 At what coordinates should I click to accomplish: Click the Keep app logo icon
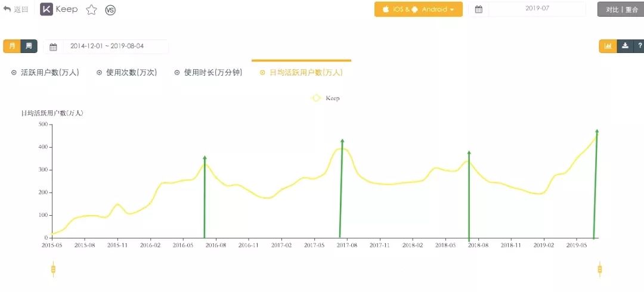47,10
